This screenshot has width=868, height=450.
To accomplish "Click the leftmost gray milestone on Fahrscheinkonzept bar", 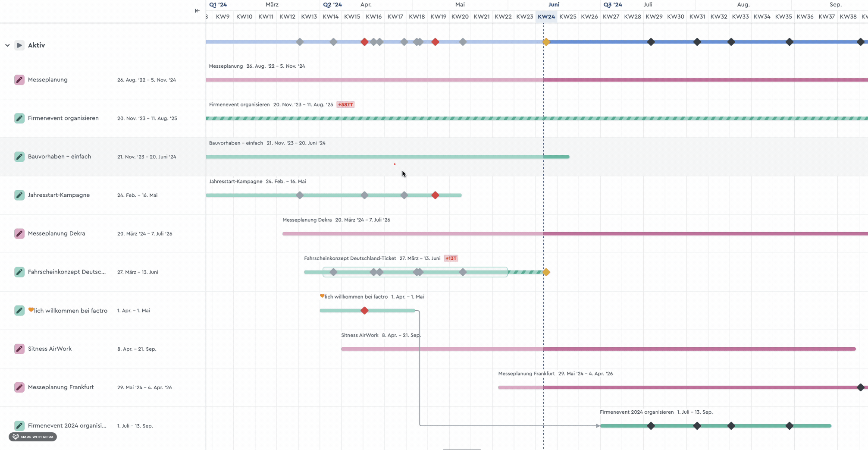I will 333,272.
